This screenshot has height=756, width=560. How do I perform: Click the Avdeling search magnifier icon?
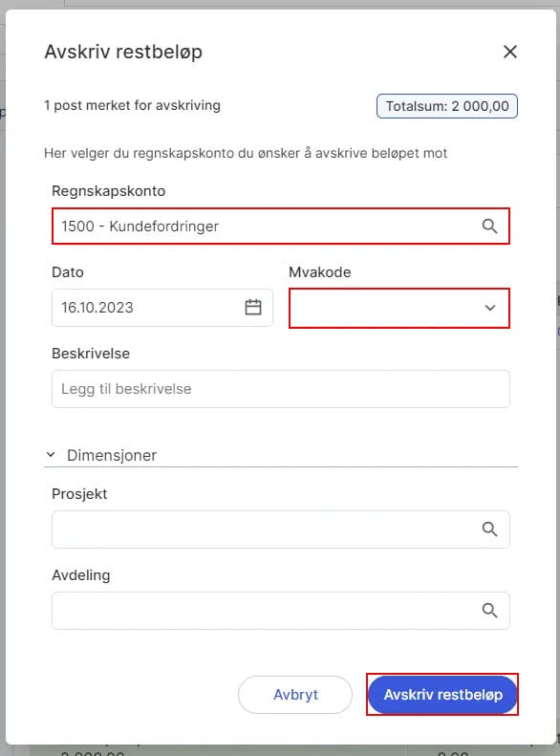(x=489, y=611)
